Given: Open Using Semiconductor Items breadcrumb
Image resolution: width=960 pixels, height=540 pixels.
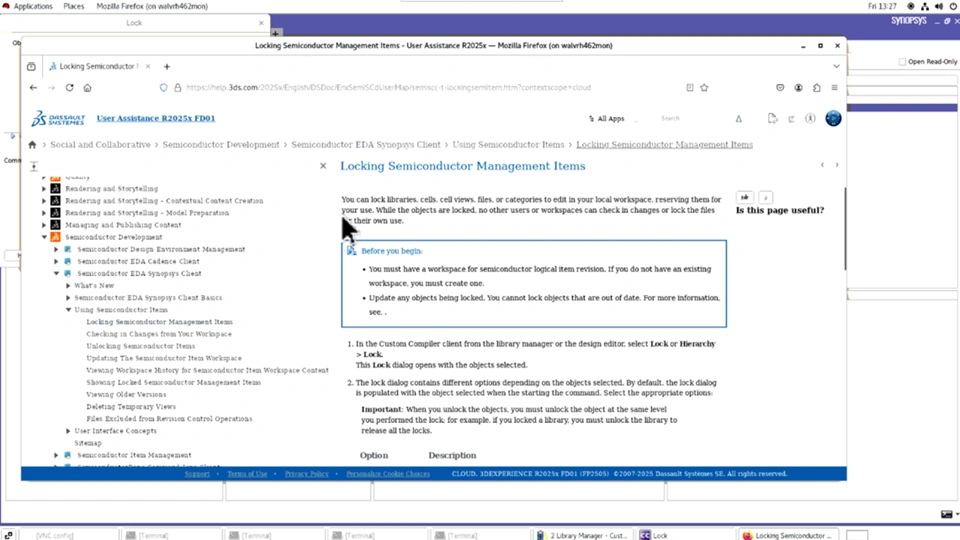Looking at the screenshot, I should 508,144.
